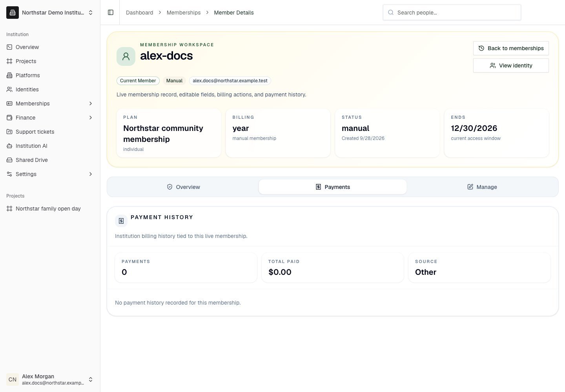The image size is (565, 392).
Task: Click the Shared Drive icon
Action: pyautogui.click(x=9, y=160)
